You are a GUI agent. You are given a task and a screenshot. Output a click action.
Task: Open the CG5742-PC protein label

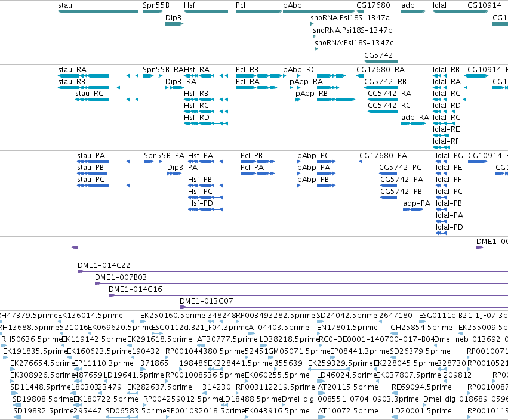tap(400, 168)
